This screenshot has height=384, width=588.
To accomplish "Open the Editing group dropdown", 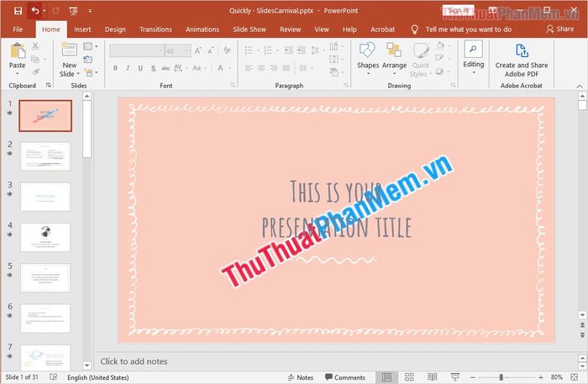I will point(473,57).
